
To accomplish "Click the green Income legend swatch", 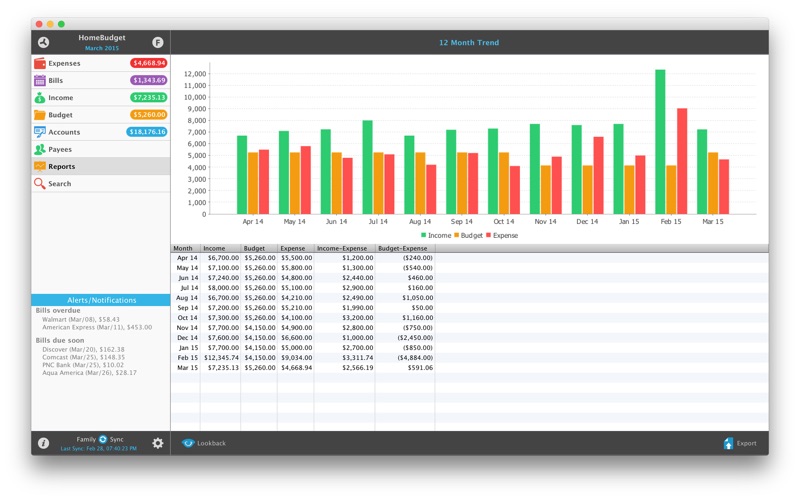I will [x=423, y=235].
